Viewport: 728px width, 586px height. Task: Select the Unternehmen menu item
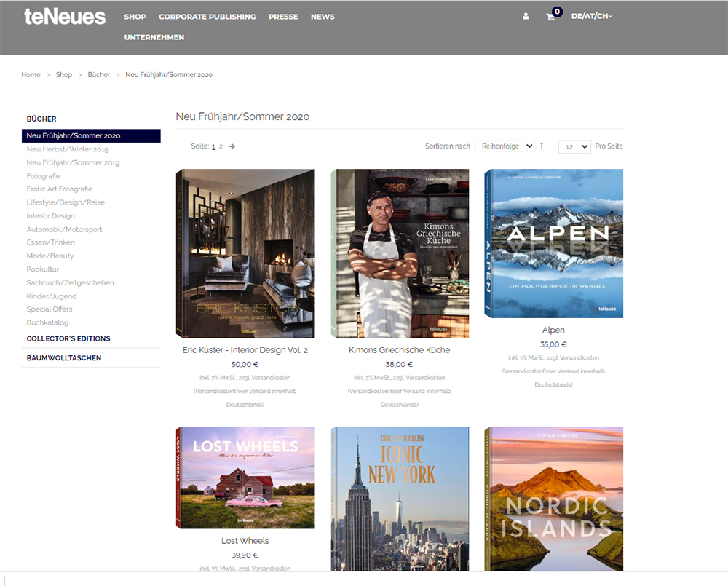tap(154, 37)
